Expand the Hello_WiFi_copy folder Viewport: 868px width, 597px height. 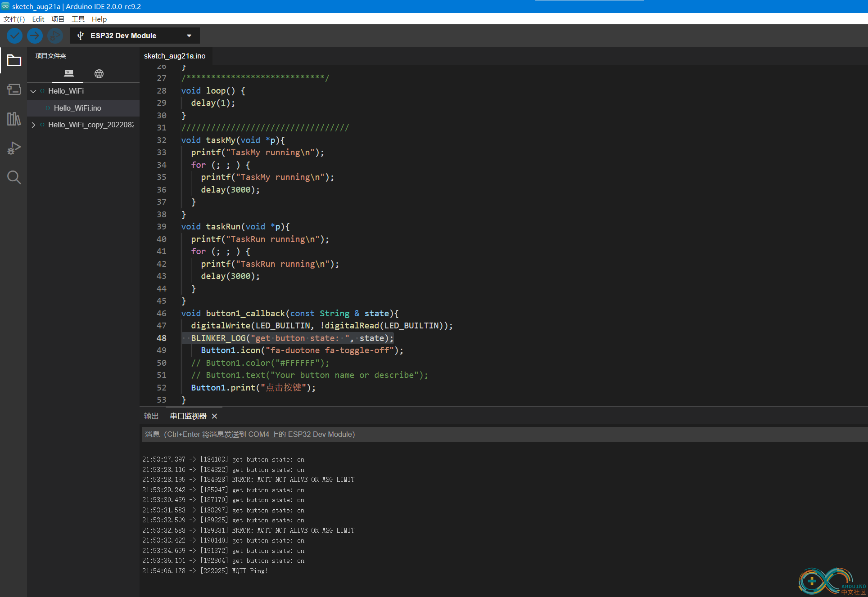pos(33,125)
